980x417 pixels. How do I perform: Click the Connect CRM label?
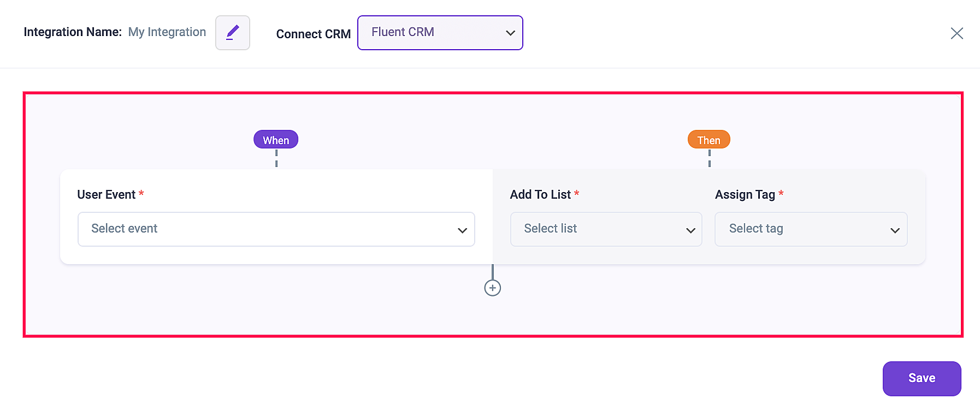tap(314, 34)
